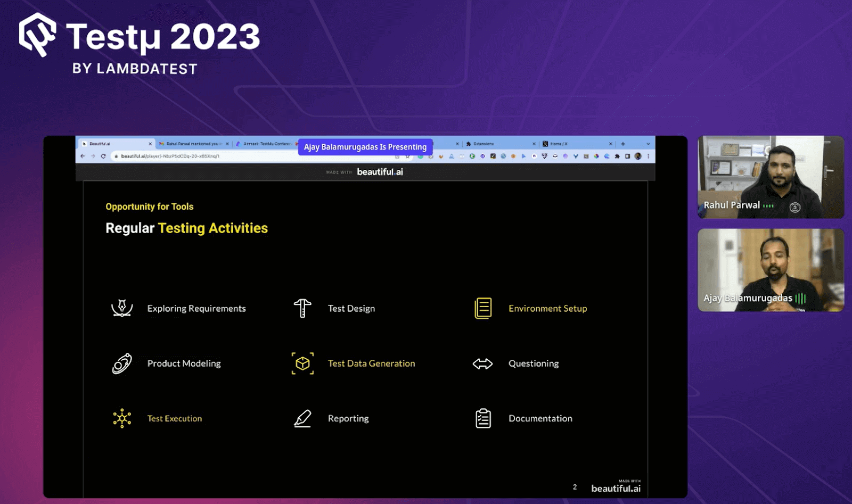852x504 pixels.
Task: Select the Product Modeling planet icon
Action: [x=122, y=363]
